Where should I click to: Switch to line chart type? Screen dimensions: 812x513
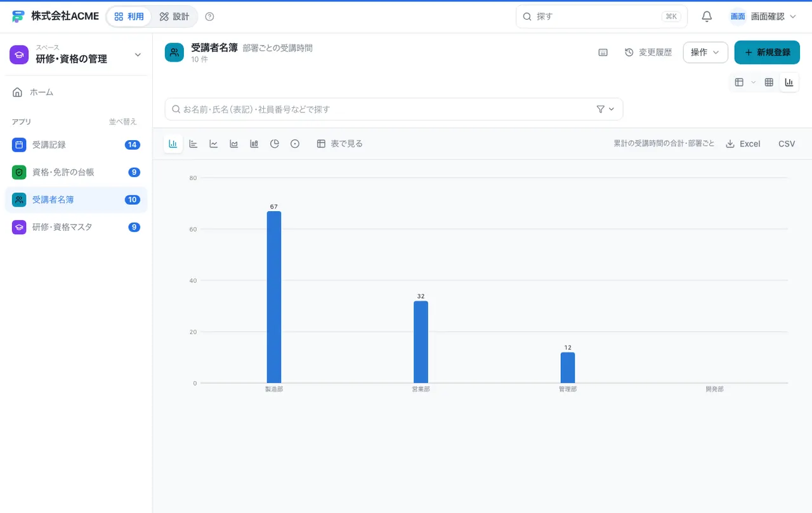[x=214, y=144]
